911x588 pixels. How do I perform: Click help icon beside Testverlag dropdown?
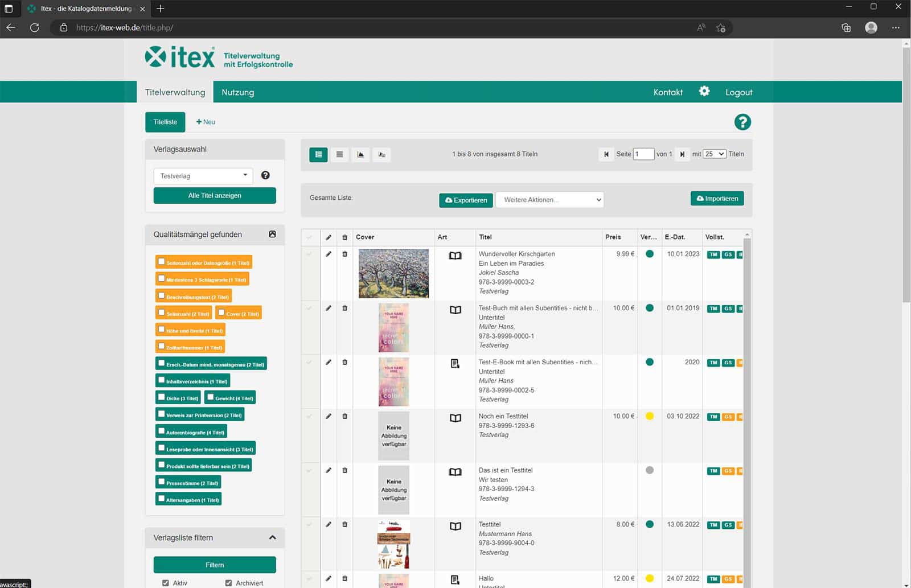pyautogui.click(x=265, y=175)
